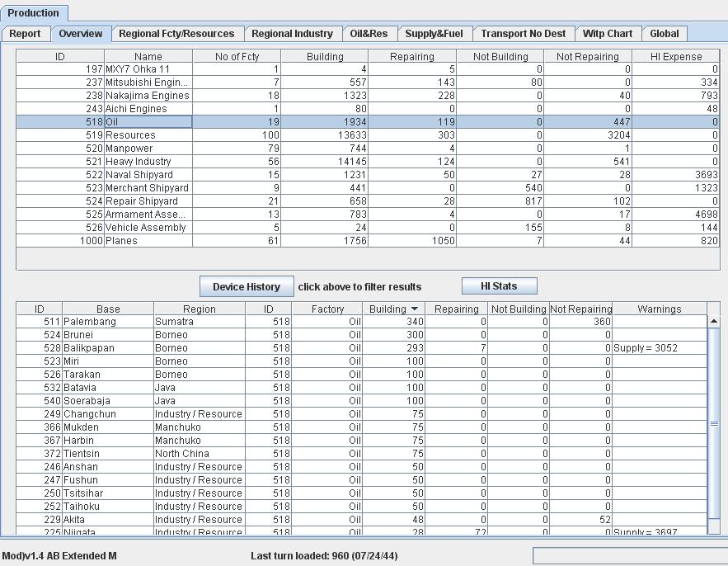Image resolution: width=728 pixels, height=566 pixels.
Task: Click the lower table scrollbar thumb
Action: (x=714, y=423)
